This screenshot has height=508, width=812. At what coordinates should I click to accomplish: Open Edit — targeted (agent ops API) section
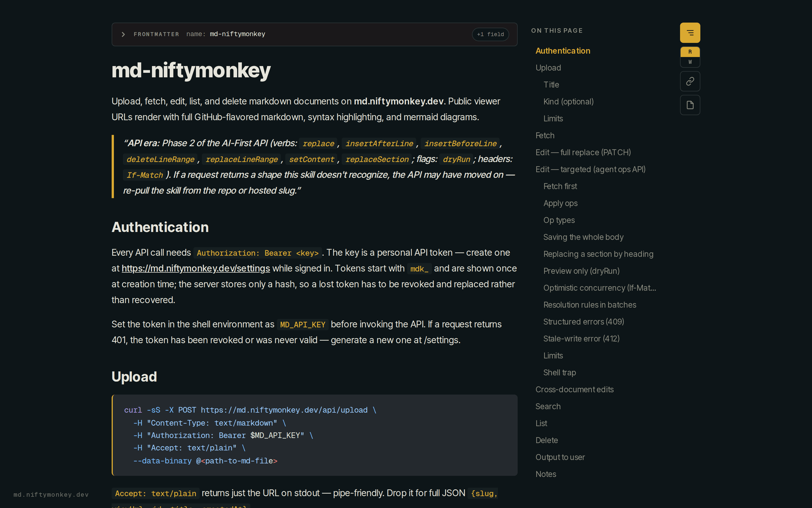pyautogui.click(x=590, y=169)
